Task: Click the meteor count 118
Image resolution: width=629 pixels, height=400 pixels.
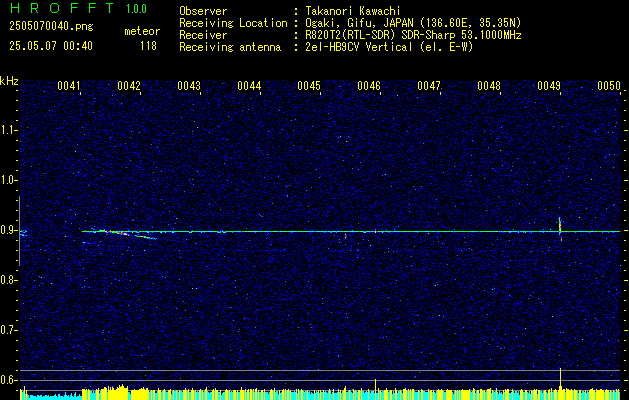Action: (x=148, y=46)
